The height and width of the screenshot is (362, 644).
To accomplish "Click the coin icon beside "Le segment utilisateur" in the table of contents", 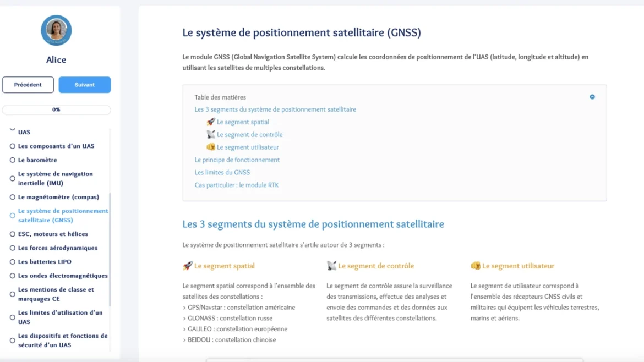I will click(x=210, y=147).
